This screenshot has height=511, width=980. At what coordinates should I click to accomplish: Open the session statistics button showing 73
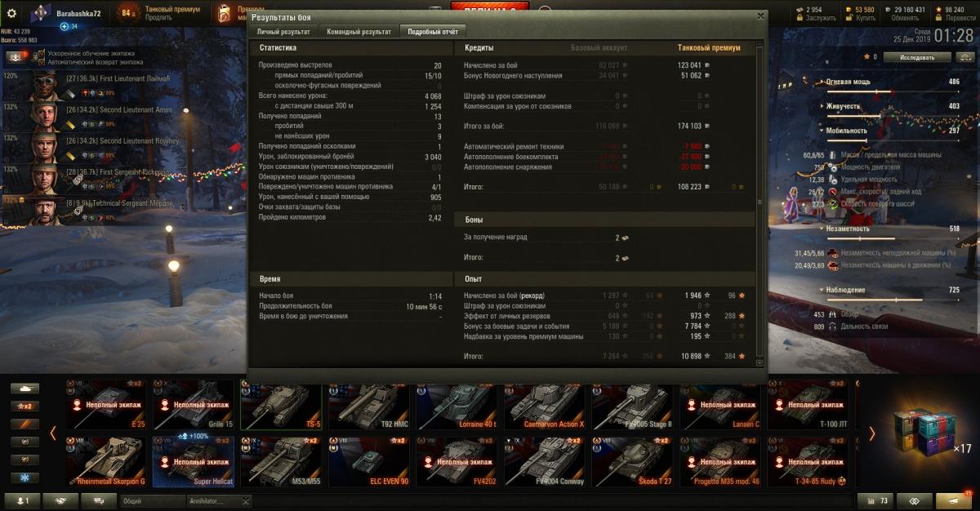(x=877, y=500)
